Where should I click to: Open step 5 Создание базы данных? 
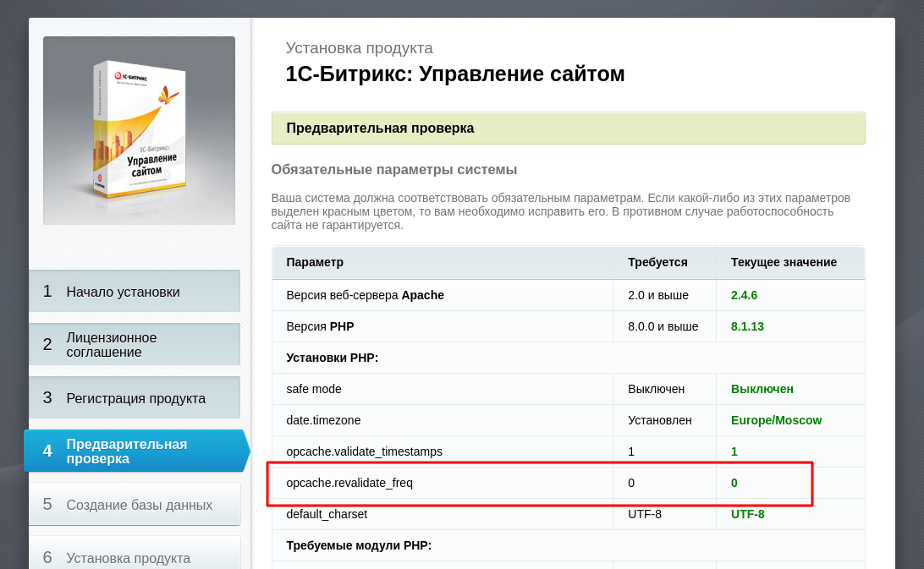pos(135,504)
